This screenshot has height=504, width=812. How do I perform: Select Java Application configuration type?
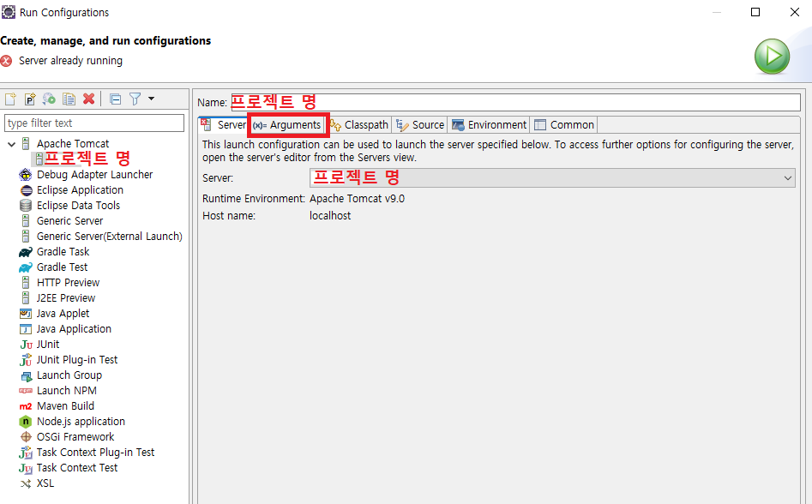pos(74,328)
